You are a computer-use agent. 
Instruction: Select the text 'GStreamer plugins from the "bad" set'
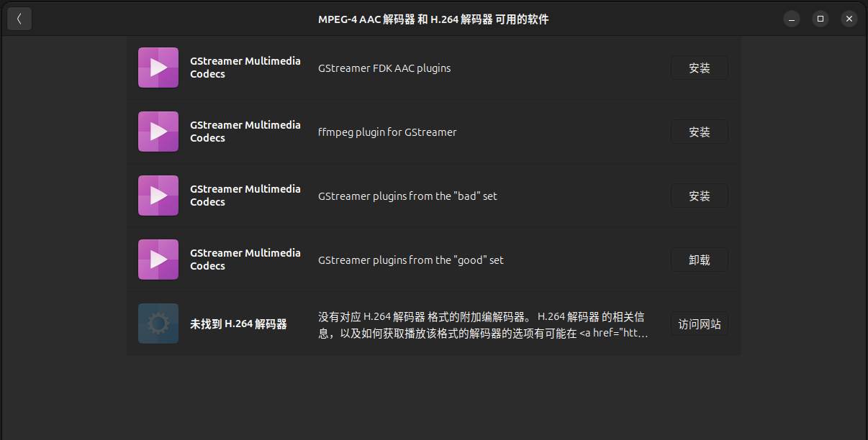(x=407, y=196)
